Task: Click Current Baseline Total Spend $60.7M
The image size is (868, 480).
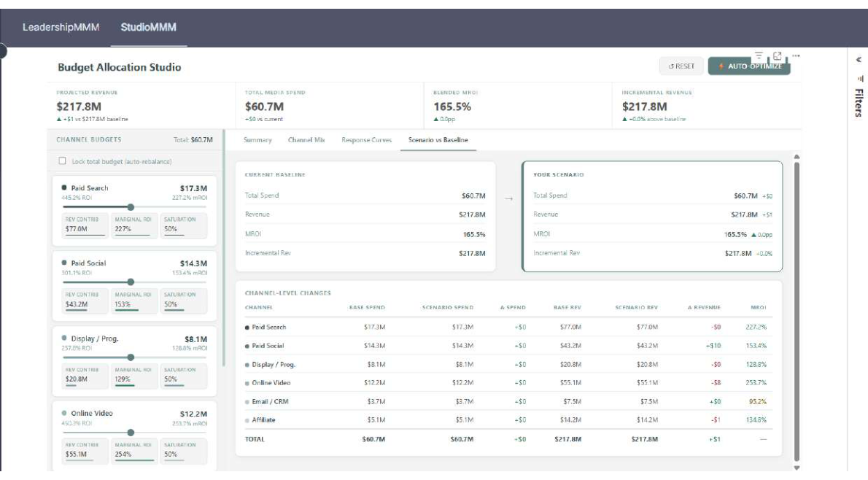Action: [473, 196]
